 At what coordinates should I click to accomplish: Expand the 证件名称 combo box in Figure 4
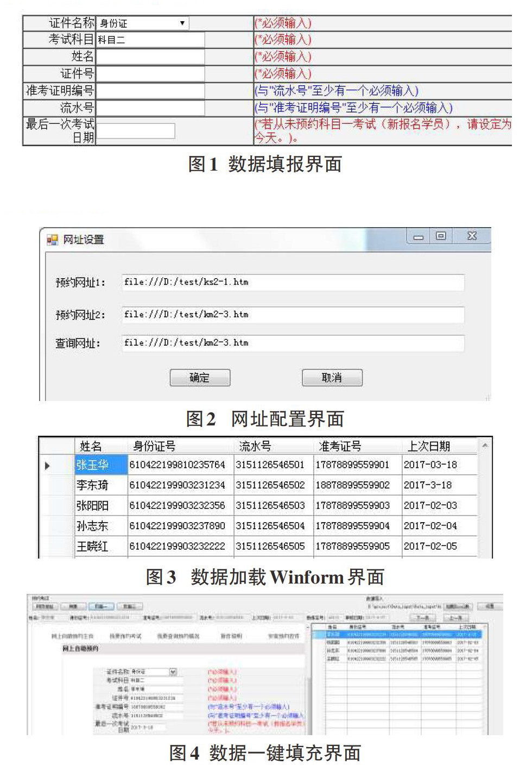click(173, 672)
